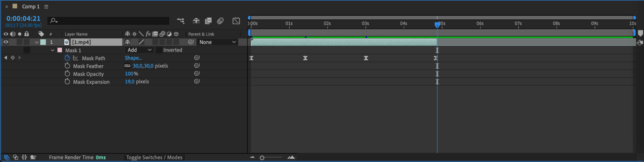
Task: Open the Comp 1 panel menu
Action: [x=46, y=7]
